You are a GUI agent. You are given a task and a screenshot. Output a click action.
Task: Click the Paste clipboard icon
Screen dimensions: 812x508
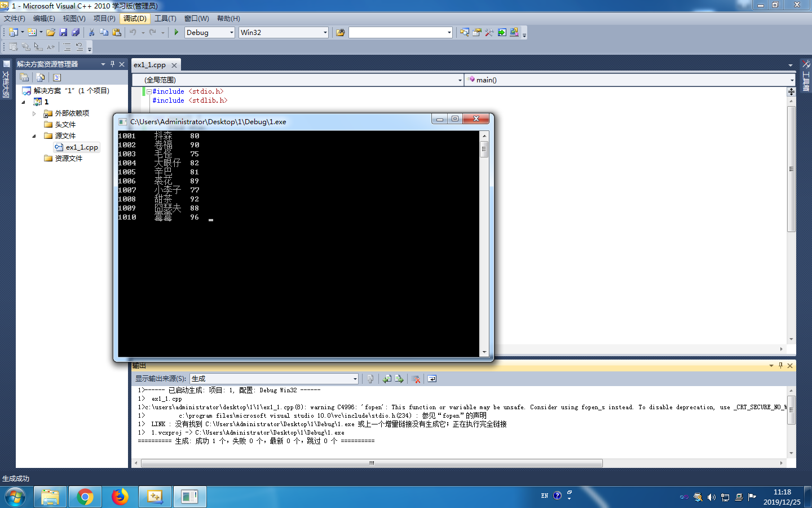pos(117,32)
